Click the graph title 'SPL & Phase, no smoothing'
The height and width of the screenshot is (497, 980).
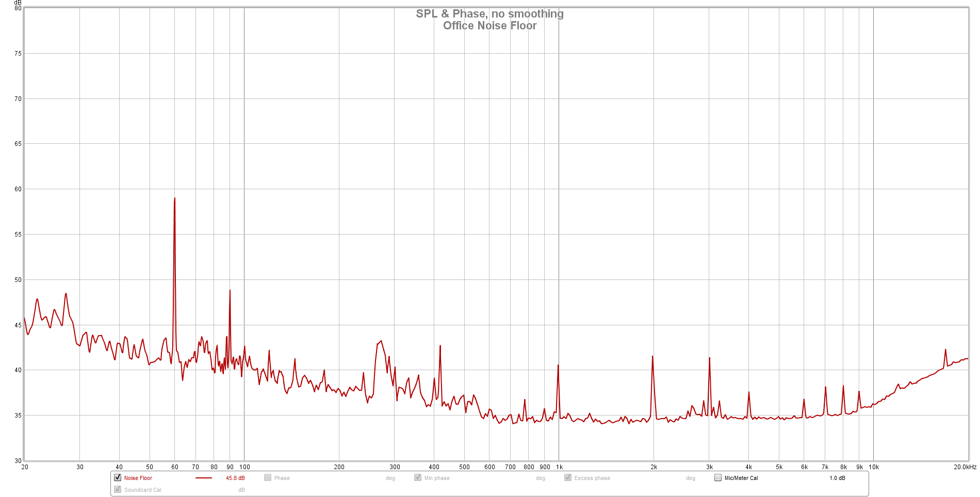click(490, 14)
